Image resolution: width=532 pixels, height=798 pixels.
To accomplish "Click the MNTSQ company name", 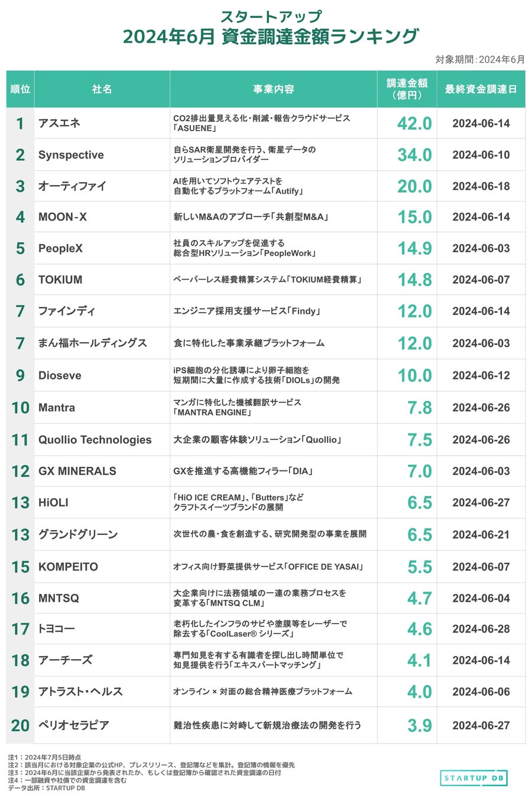I will tap(59, 598).
